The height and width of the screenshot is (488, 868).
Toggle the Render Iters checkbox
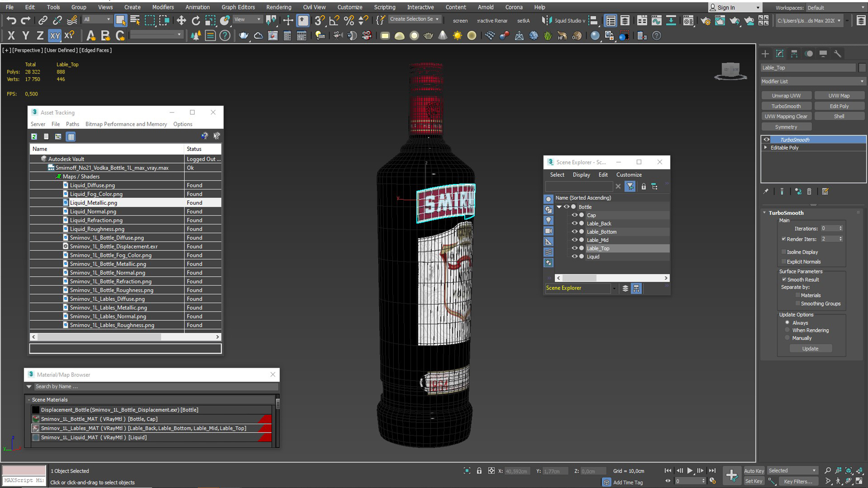[783, 239]
